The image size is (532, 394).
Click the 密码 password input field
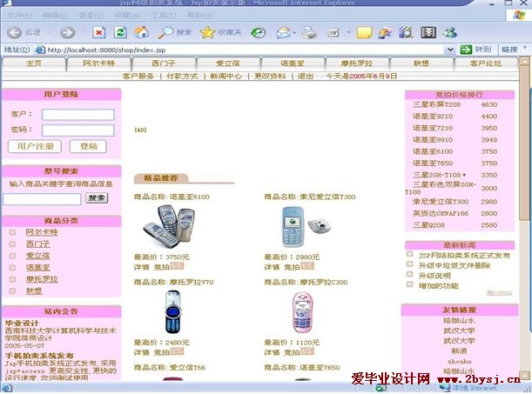78,130
